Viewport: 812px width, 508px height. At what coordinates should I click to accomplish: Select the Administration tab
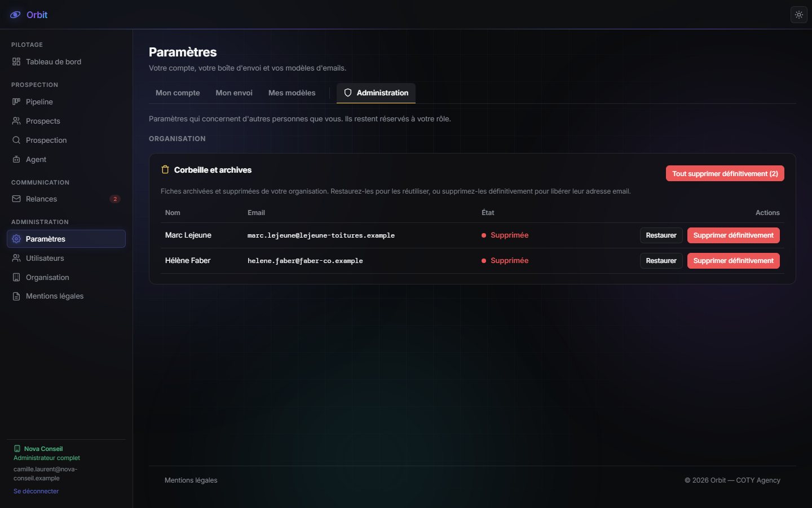coord(376,93)
